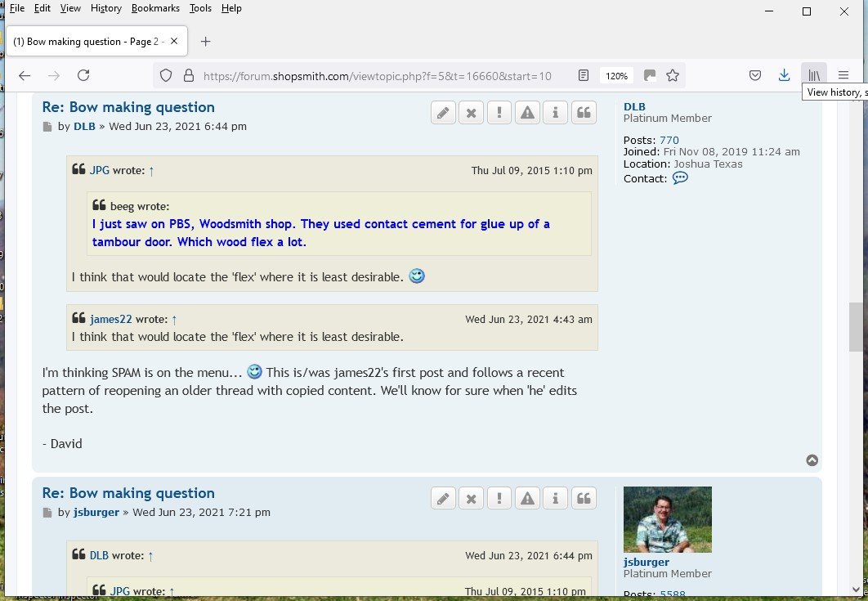Bookmark this page with the star
Screen dimensions: 868x601
pos(673,75)
